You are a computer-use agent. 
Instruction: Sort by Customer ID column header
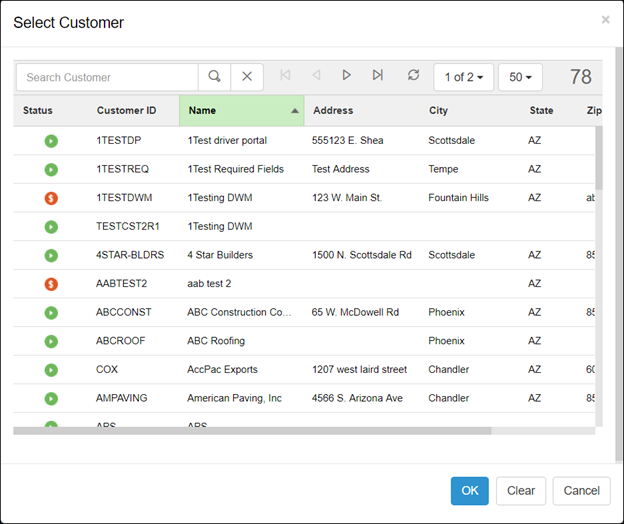coord(126,111)
